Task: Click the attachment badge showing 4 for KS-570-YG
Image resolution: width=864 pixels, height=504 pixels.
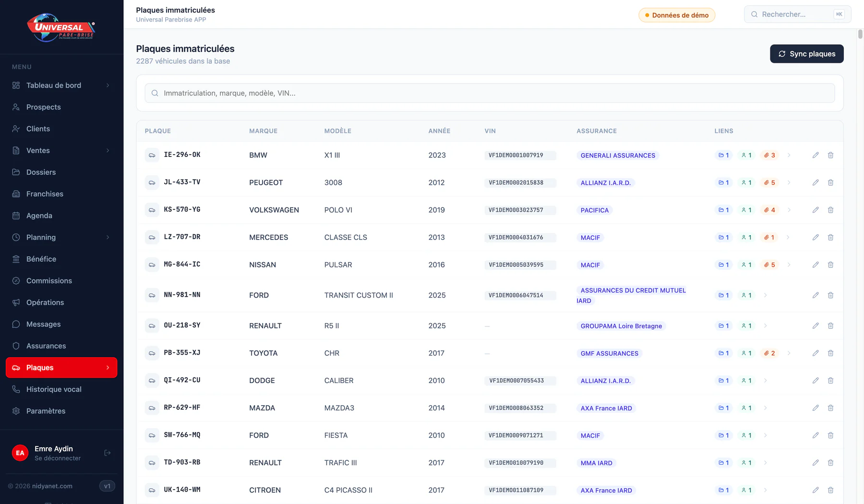Action: pos(769,210)
